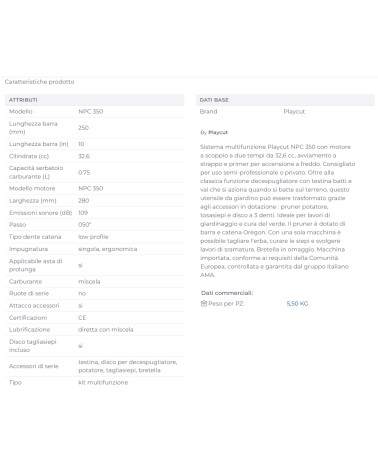This screenshot has height=472, width=378.
Task: Click the Modello row value NPC 350
Action: tap(90, 112)
